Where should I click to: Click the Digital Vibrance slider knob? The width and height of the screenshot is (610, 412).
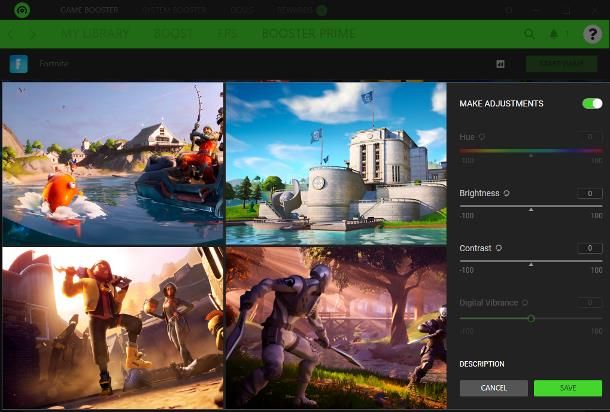click(x=531, y=319)
